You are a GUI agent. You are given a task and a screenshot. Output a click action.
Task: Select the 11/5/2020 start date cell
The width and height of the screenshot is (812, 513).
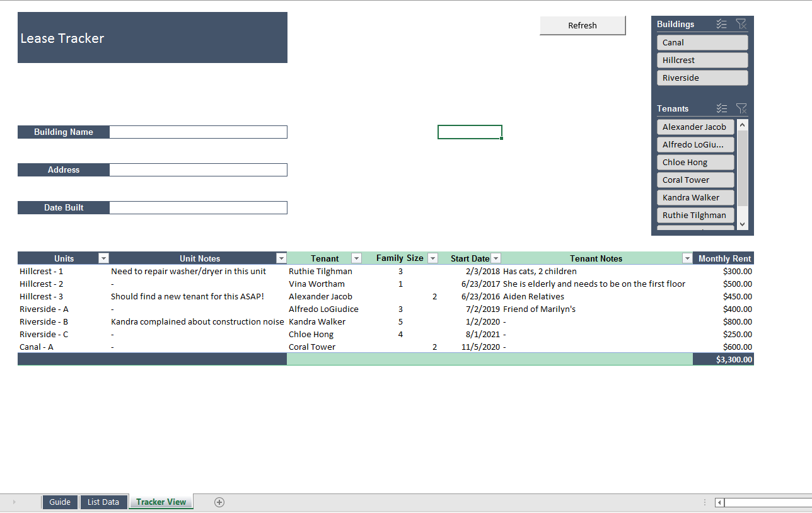(x=470, y=347)
